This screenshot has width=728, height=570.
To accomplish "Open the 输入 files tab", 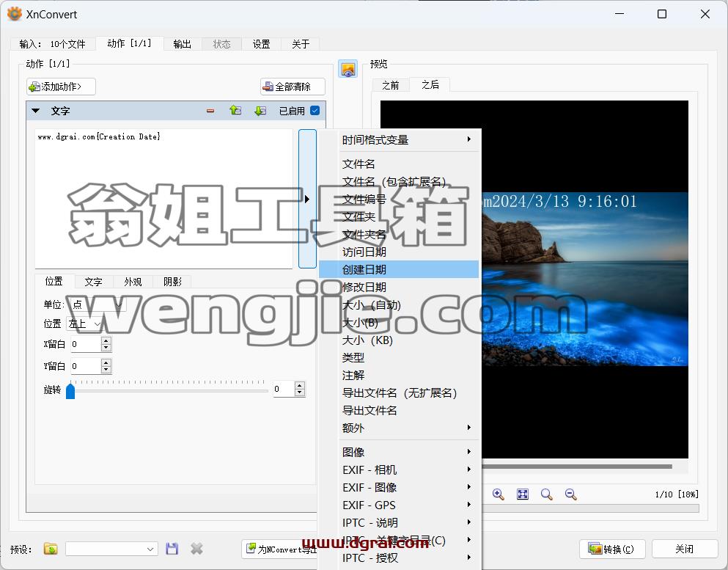I will tap(53, 44).
